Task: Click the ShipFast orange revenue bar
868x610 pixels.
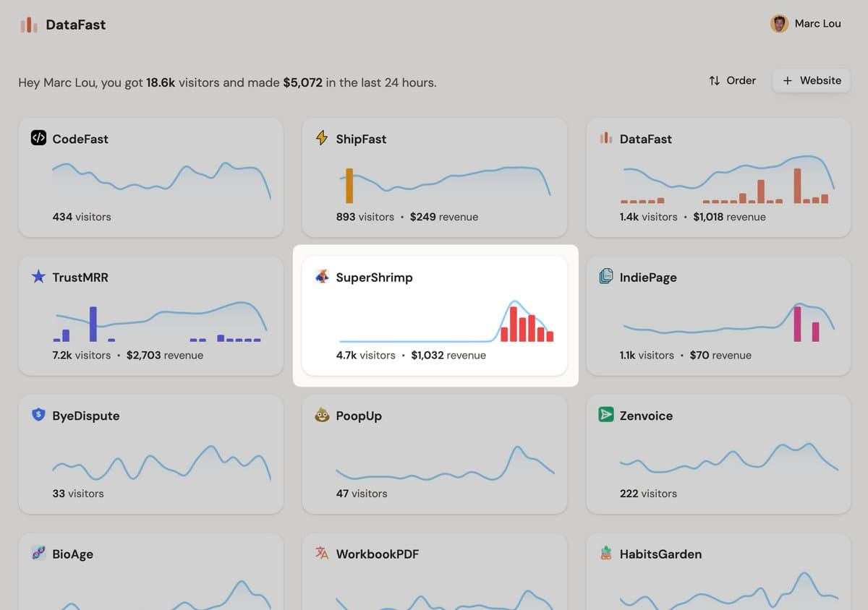Action: point(349,186)
